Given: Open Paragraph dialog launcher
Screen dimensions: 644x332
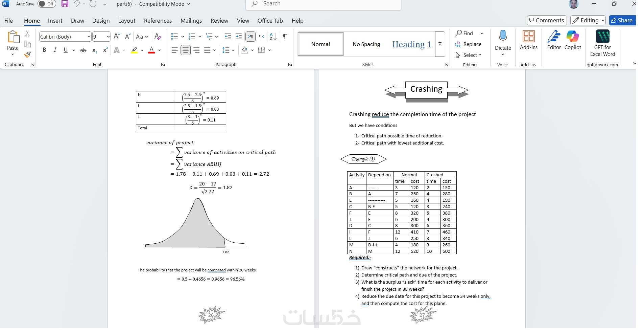Looking at the screenshot, I should (x=290, y=65).
